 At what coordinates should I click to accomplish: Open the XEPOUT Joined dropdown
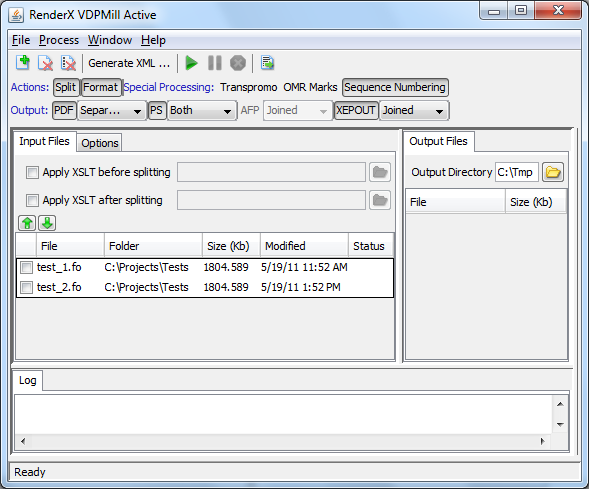414,111
